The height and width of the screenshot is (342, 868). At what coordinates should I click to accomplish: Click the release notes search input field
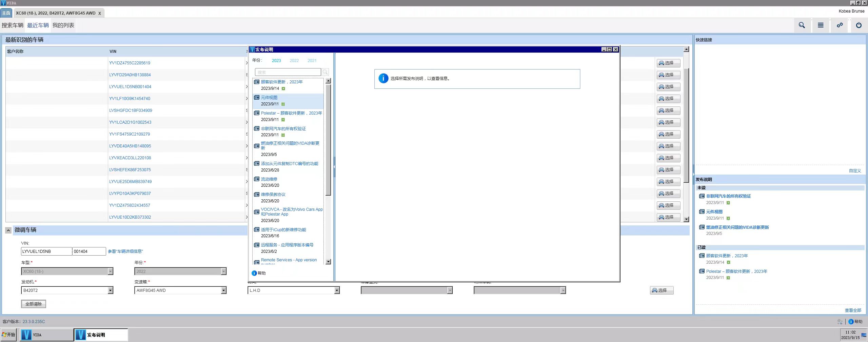point(288,72)
